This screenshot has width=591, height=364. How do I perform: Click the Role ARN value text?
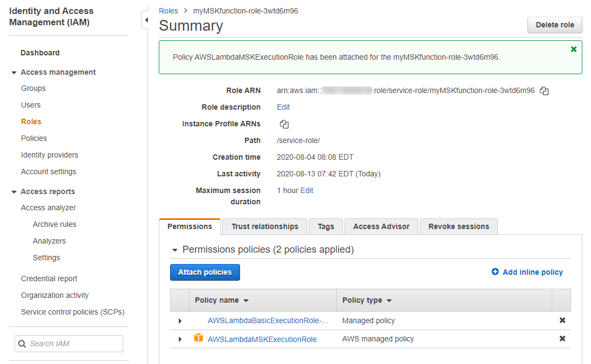tap(405, 91)
